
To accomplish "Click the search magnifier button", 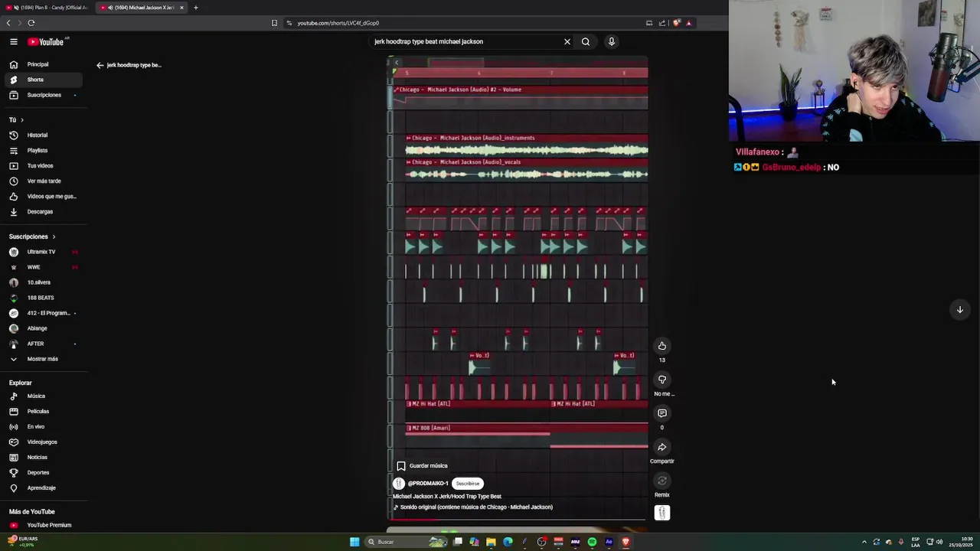I will click(586, 42).
